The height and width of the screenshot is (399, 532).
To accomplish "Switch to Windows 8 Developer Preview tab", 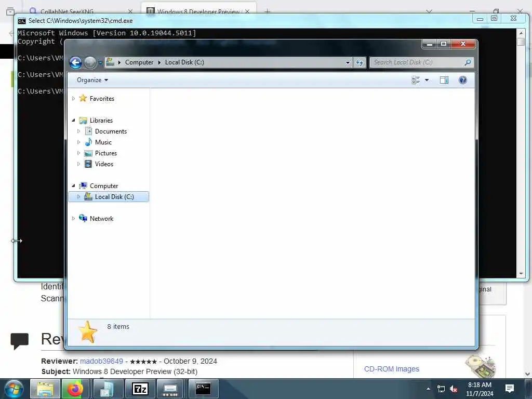I will (x=198, y=11).
